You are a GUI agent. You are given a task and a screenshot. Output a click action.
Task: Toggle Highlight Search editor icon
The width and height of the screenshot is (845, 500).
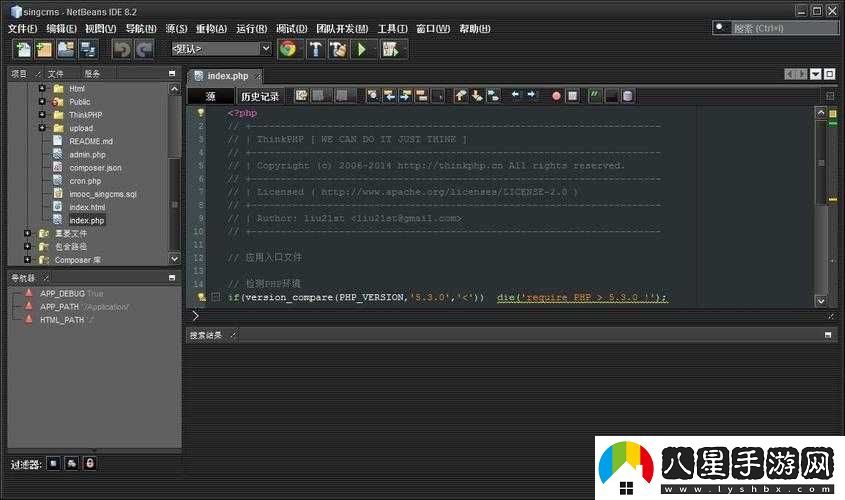(x=422, y=96)
